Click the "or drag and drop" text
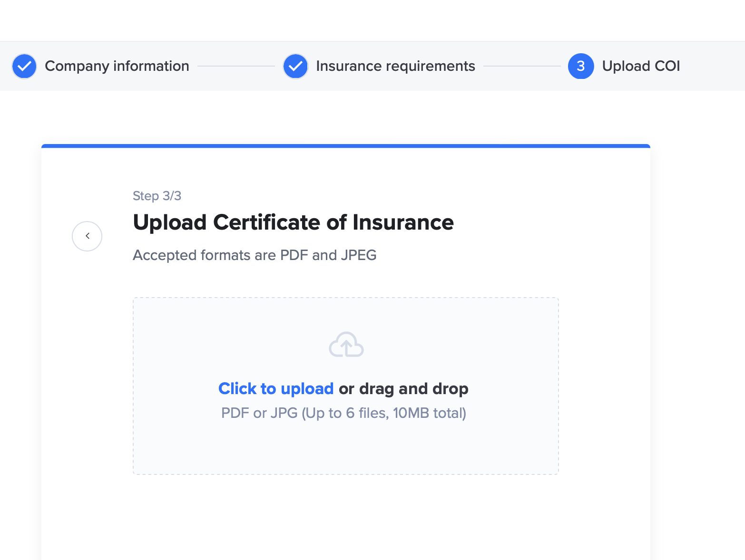The width and height of the screenshot is (745, 560). [403, 389]
